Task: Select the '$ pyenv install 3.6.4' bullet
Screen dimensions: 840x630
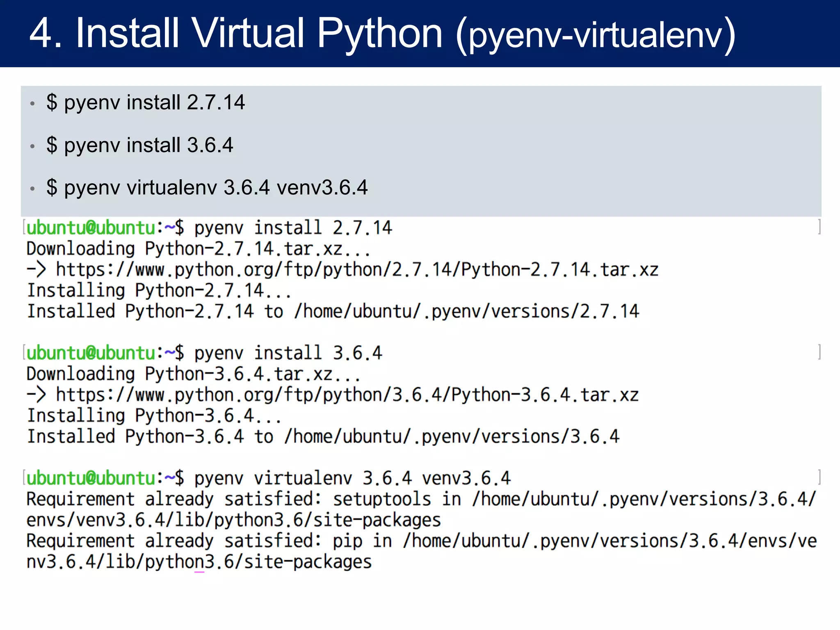Action: (139, 145)
